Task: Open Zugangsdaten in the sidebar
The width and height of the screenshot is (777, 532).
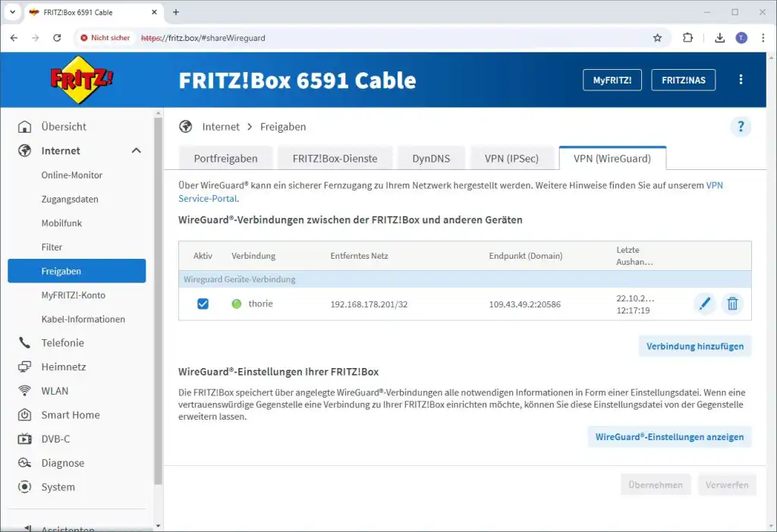Action: point(70,199)
